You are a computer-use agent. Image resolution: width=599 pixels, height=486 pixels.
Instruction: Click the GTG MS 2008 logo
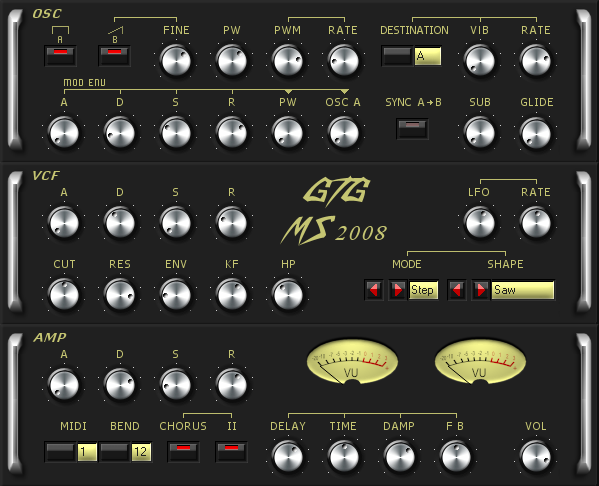(334, 210)
